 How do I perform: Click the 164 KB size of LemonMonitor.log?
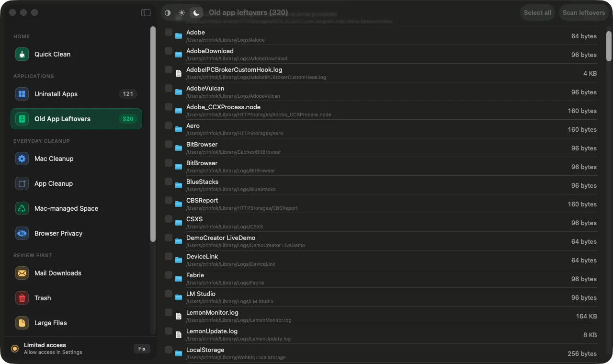(x=586, y=316)
